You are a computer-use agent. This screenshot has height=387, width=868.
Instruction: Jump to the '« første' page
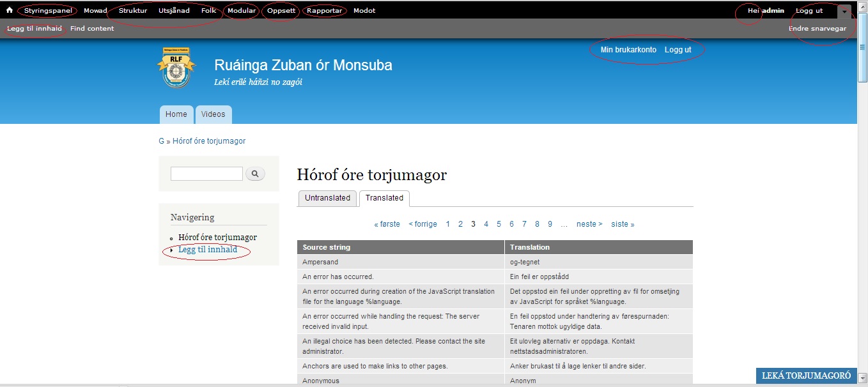pos(387,224)
